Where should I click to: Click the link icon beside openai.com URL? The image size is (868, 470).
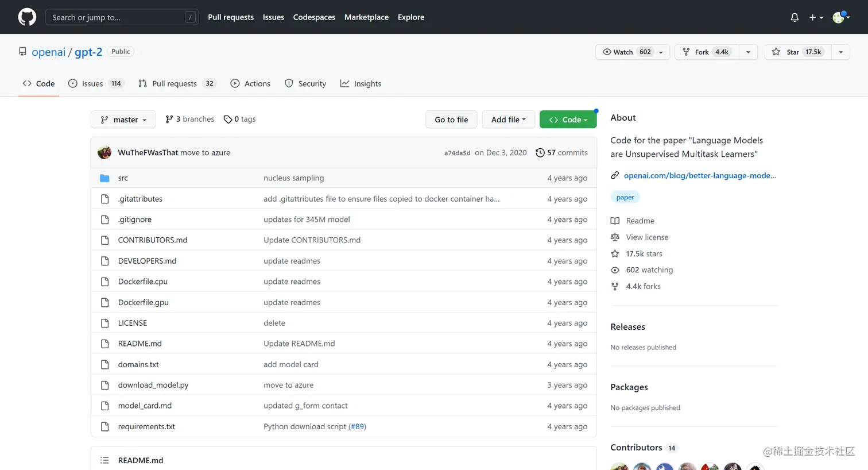tap(615, 176)
